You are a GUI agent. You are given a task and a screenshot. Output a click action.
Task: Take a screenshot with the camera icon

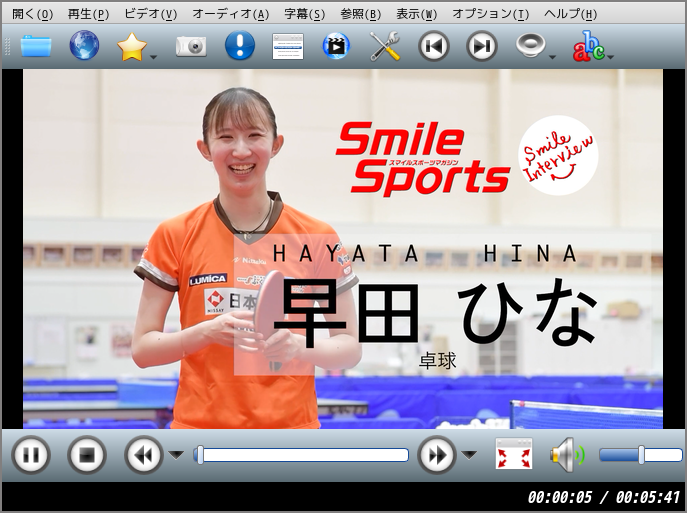click(x=191, y=46)
